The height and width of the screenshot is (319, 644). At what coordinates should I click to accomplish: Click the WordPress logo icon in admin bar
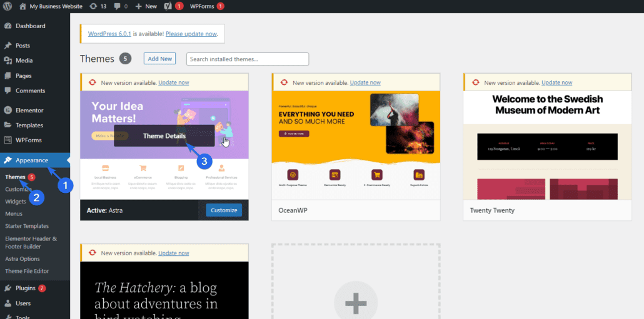pyautogui.click(x=8, y=6)
